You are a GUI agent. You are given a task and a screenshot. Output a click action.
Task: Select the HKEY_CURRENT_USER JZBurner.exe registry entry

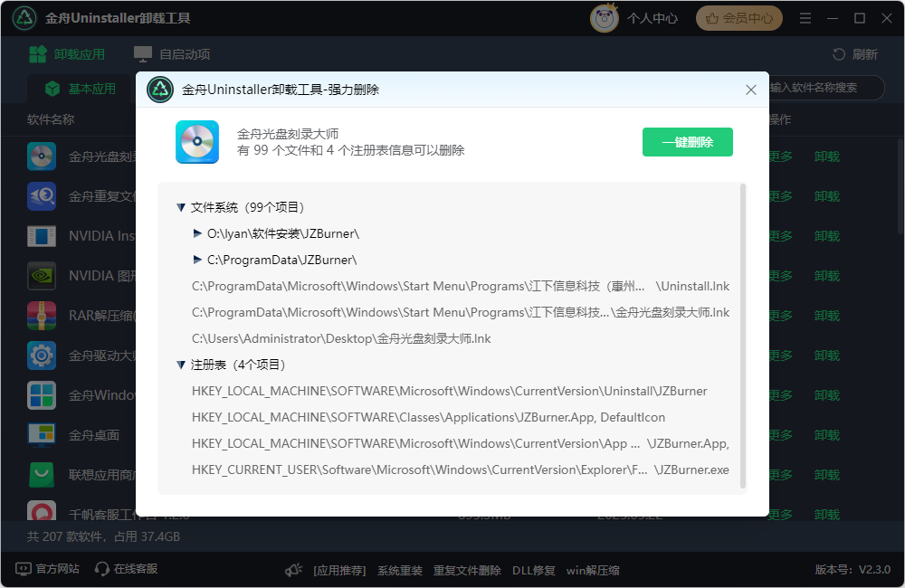pyautogui.click(x=461, y=469)
